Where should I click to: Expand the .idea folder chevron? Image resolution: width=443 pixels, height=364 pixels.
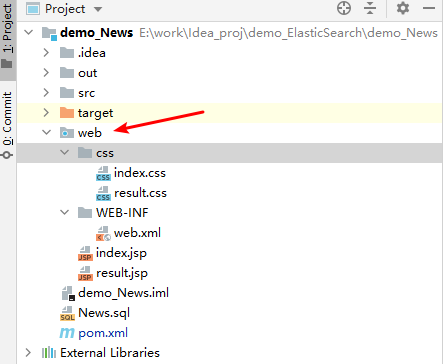click(x=46, y=53)
